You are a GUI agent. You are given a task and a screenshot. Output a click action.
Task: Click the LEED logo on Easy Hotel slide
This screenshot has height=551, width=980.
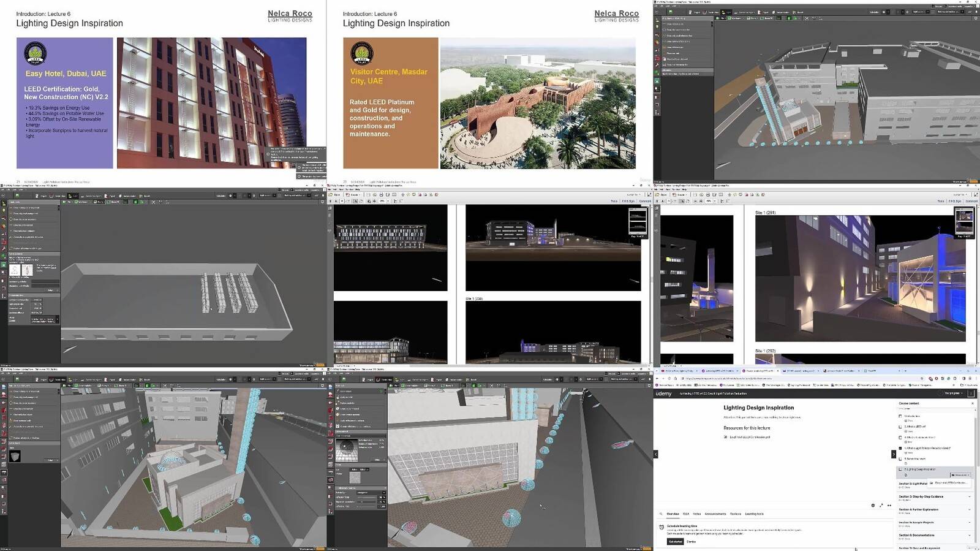tap(35, 53)
